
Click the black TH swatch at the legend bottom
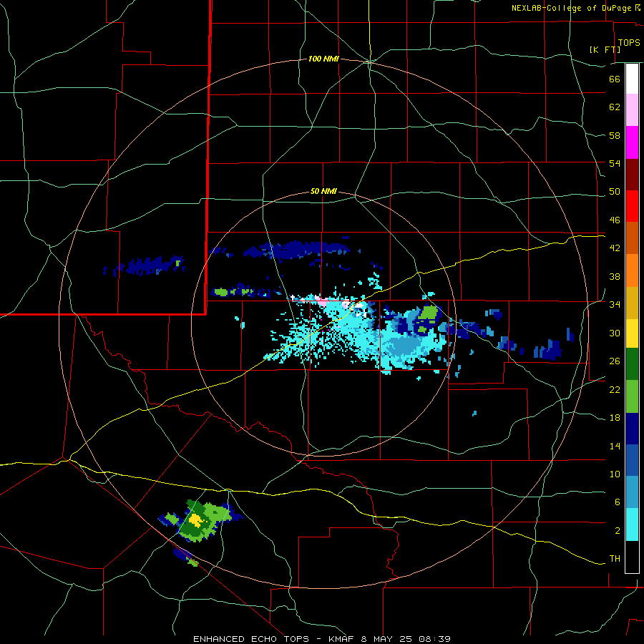coord(632,557)
